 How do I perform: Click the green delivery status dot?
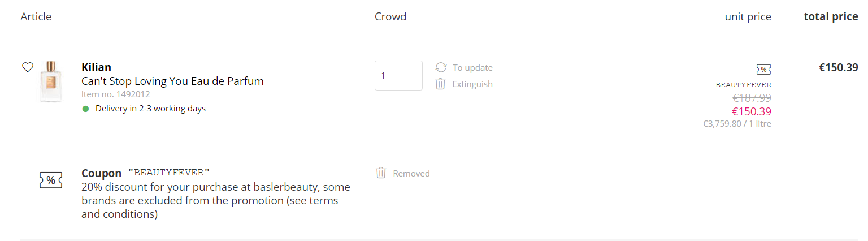86,109
